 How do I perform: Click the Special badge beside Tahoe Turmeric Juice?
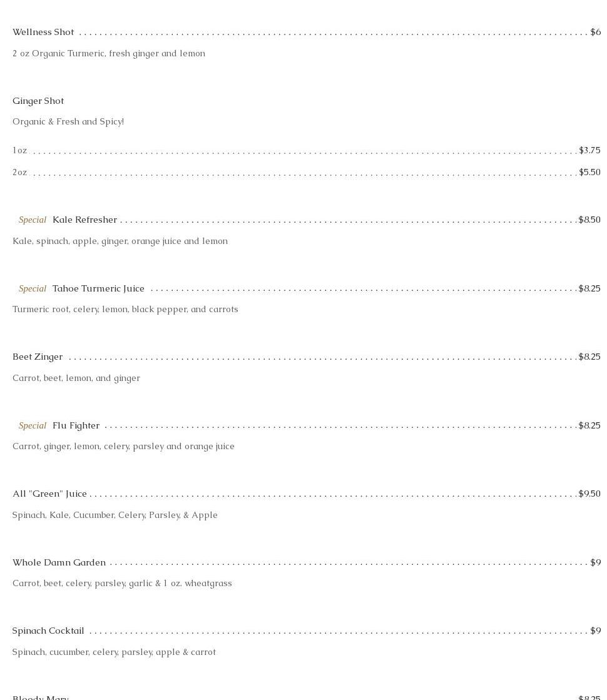[x=33, y=288]
